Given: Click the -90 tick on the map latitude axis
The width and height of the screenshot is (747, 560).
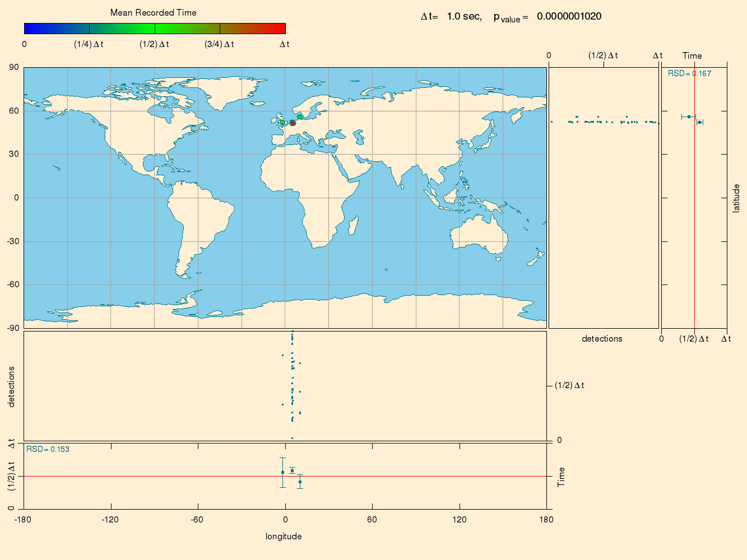Looking at the screenshot, I should [12, 328].
